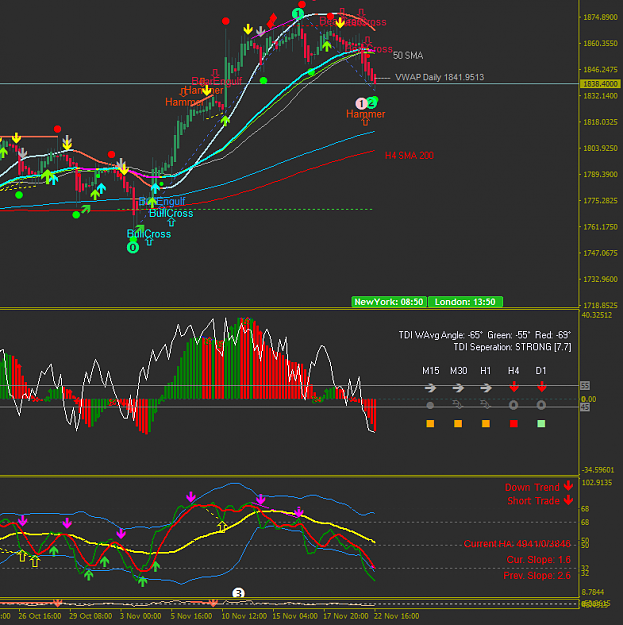Select the green circle numbered 2
The height and width of the screenshot is (625, 623).
click(x=371, y=104)
